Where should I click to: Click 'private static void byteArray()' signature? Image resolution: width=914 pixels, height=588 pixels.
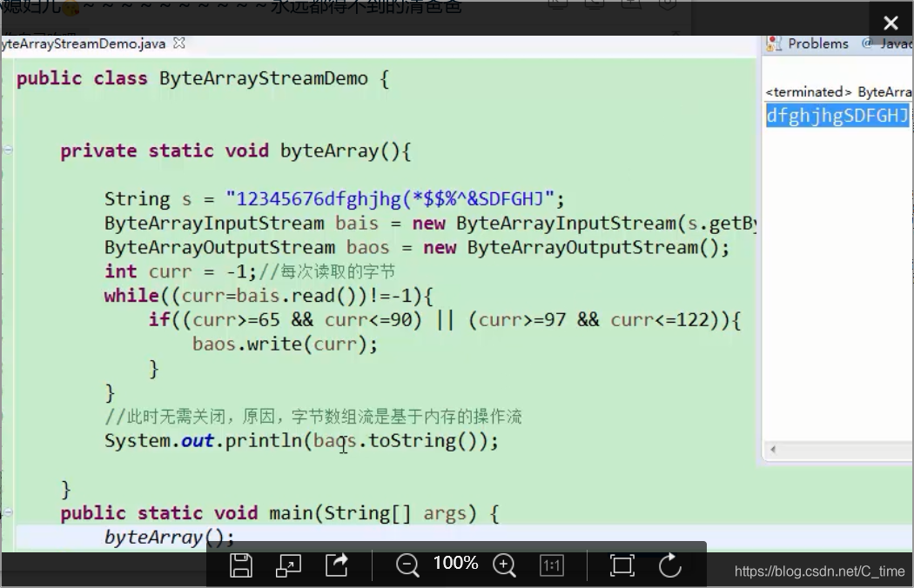pyautogui.click(x=236, y=151)
